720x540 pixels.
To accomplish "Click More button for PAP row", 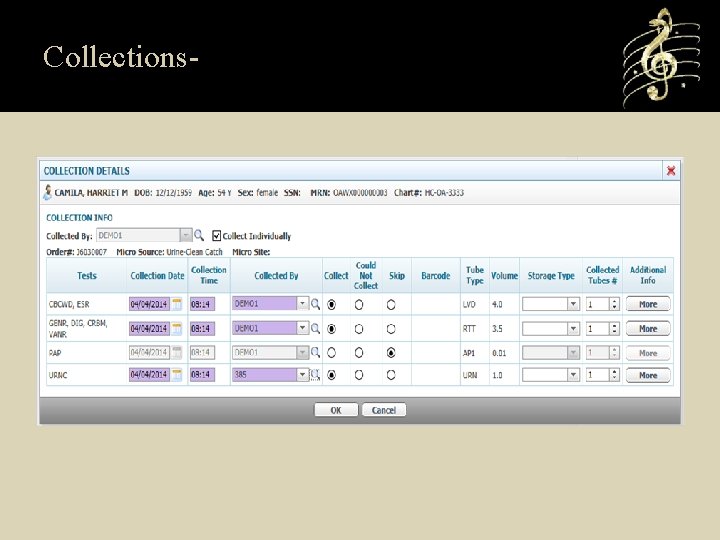I will click(x=648, y=353).
